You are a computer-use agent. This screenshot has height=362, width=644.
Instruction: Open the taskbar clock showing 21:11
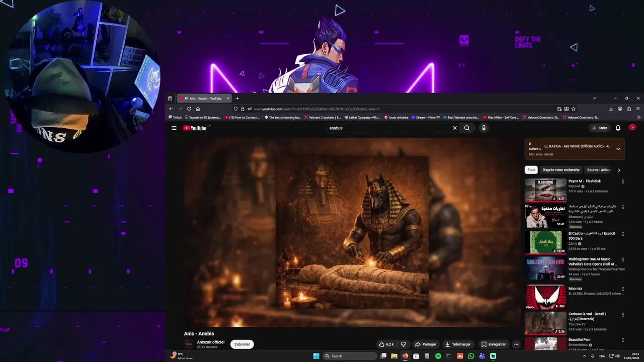[x=631, y=356]
